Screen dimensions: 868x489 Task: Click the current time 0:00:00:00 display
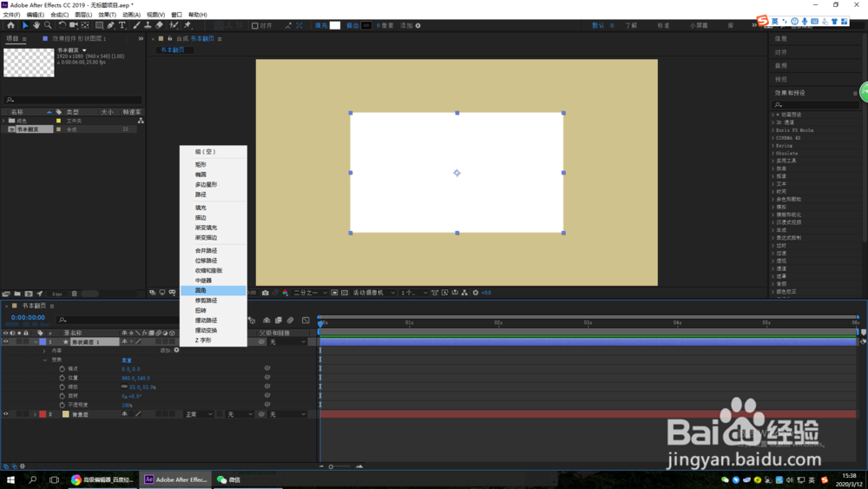tap(29, 318)
